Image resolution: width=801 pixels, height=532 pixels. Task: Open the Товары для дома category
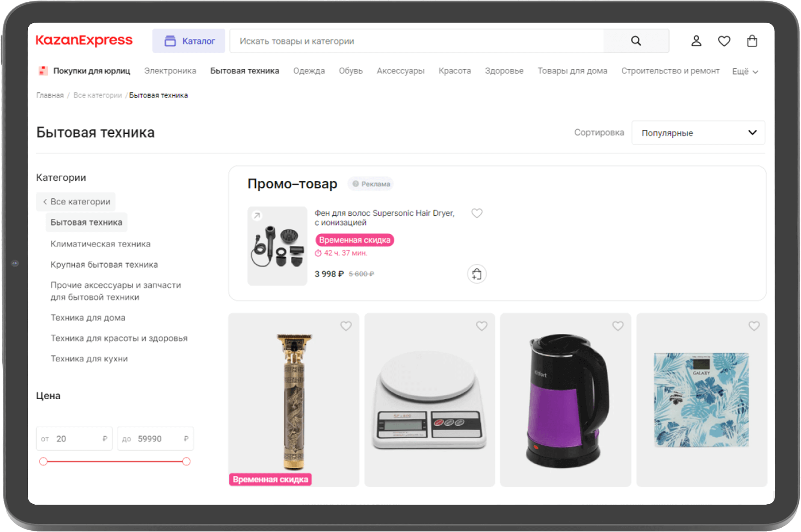(572, 71)
